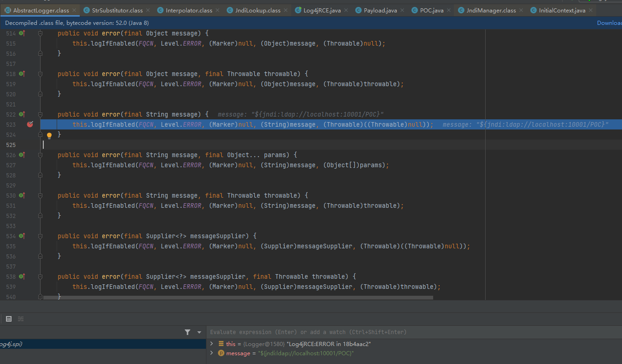622x364 pixels.
Task: Switch to the Interpolator.class tab
Action: coord(189,10)
